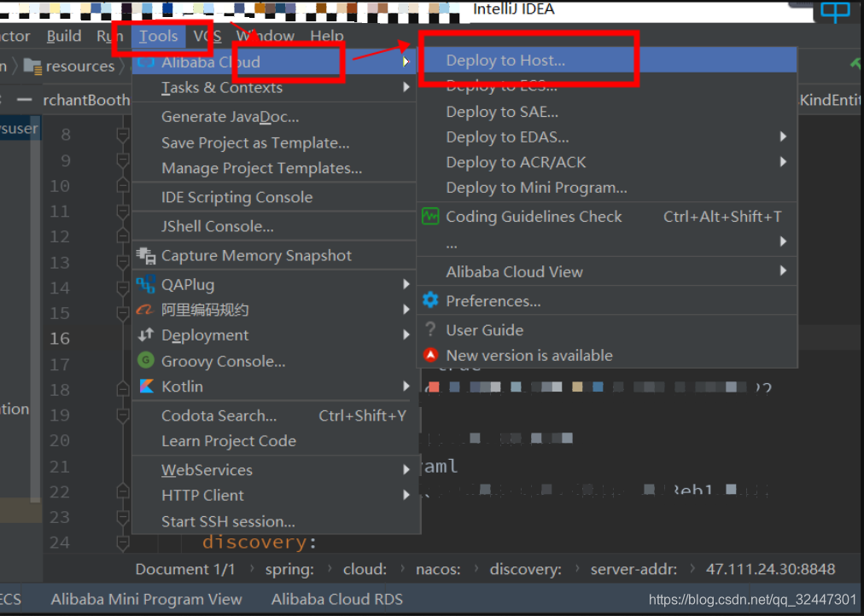The image size is (864, 616).
Task: Click the server-addr: breadcrumb
Action: 633,569
